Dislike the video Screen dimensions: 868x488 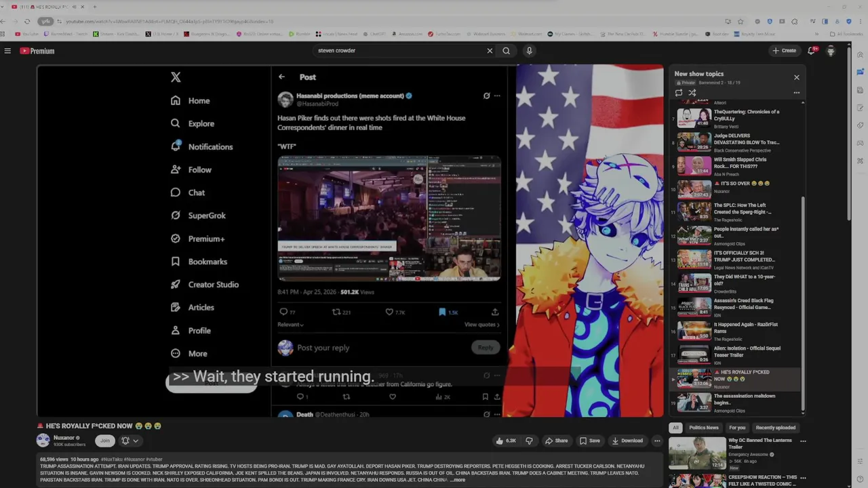[x=529, y=441]
